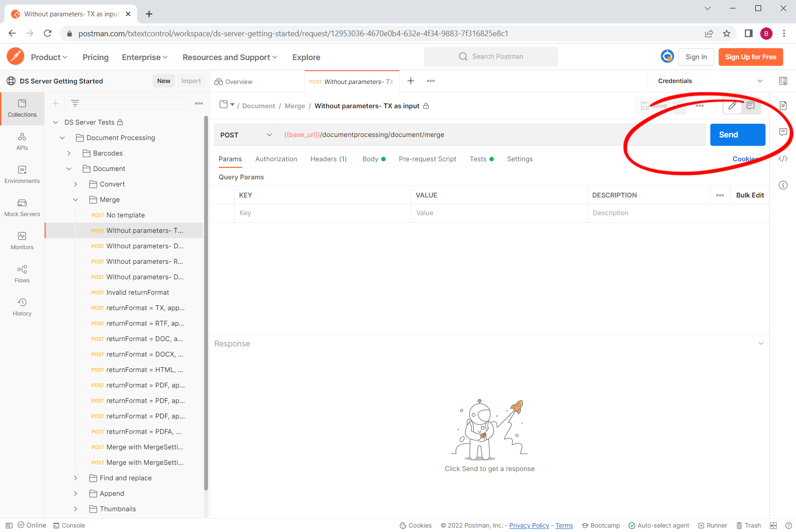Collapse the Merge folder
The width and height of the screenshot is (796, 532).
(76, 200)
